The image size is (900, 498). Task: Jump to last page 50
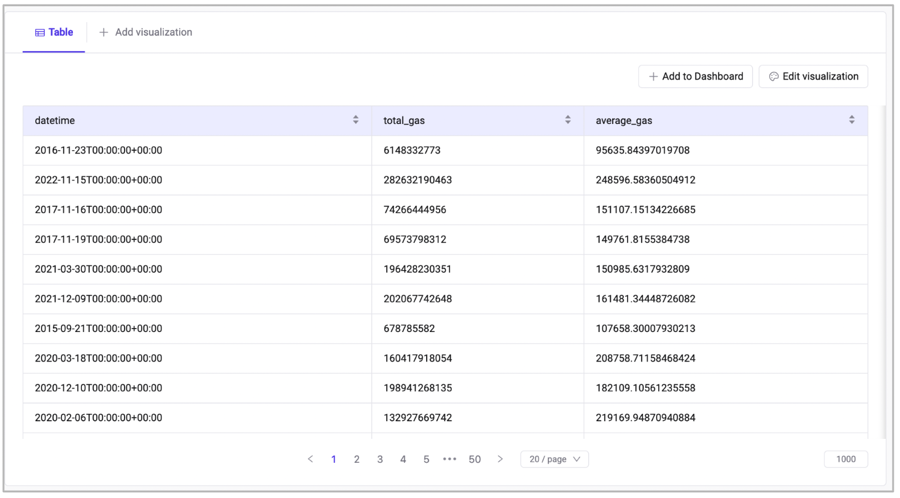point(475,459)
